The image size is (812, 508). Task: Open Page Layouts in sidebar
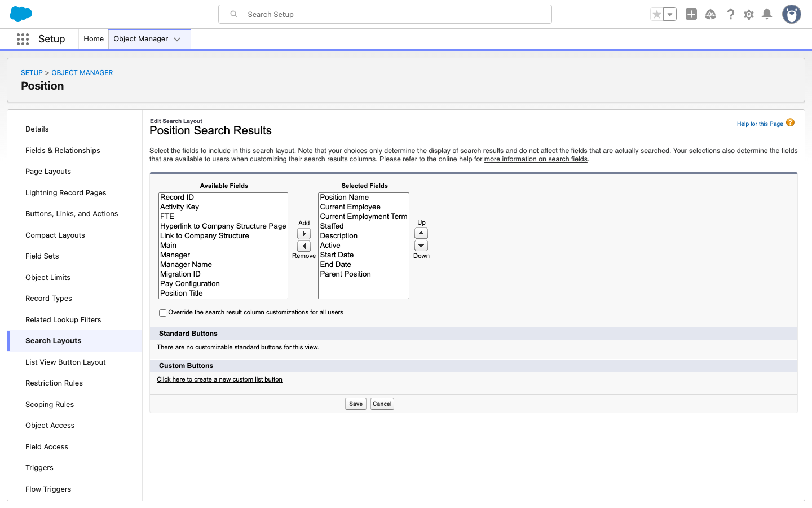(74, 172)
